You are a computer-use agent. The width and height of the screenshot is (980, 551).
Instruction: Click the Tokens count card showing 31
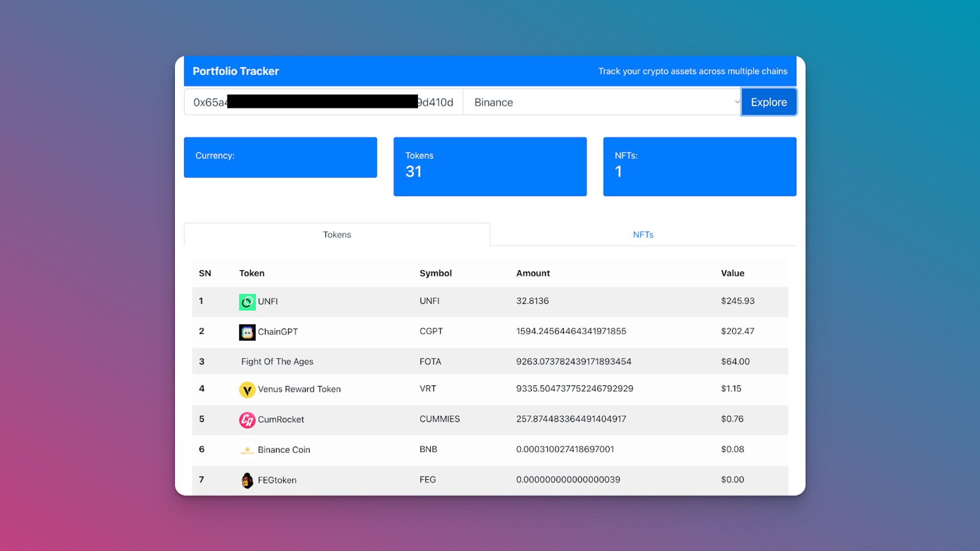(x=490, y=166)
